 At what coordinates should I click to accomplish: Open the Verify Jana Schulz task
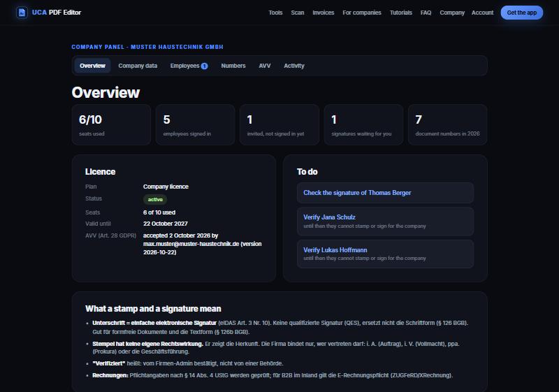click(385, 222)
